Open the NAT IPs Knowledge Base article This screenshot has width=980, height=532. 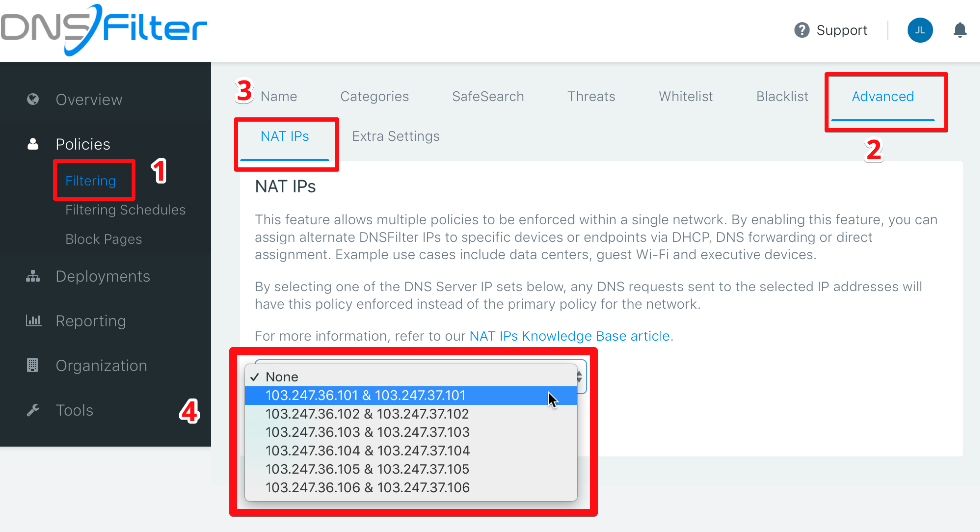pos(569,336)
